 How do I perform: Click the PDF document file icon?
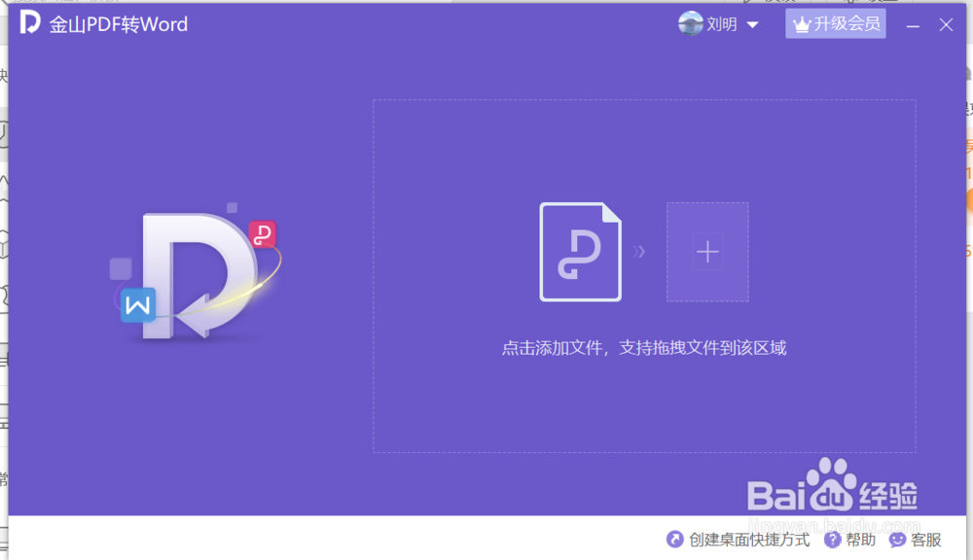[x=580, y=252]
